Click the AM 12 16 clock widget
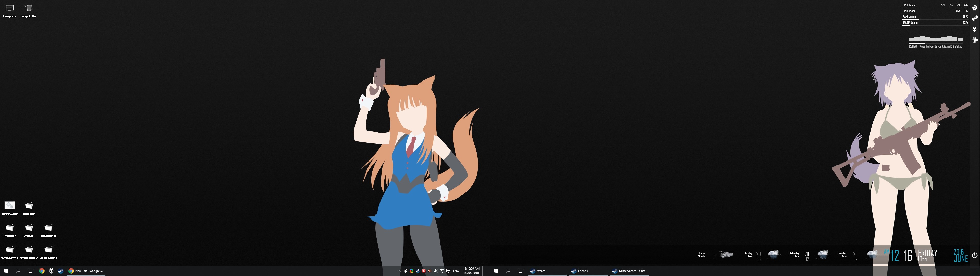The width and height of the screenshot is (980, 276). tap(898, 255)
